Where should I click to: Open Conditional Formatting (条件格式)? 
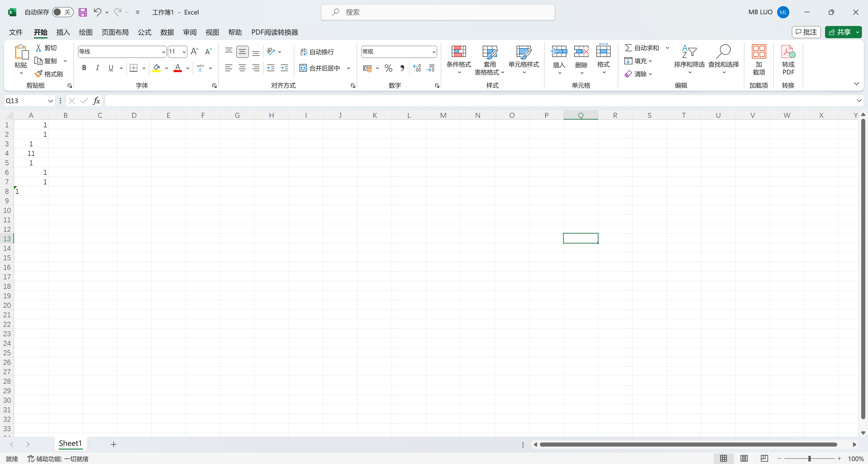pos(459,60)
